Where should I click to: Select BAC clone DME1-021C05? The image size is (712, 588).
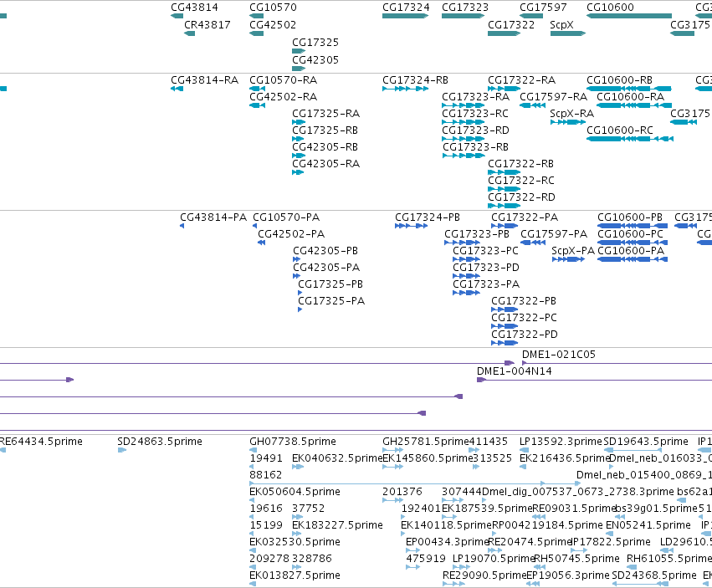click(559, 354)
